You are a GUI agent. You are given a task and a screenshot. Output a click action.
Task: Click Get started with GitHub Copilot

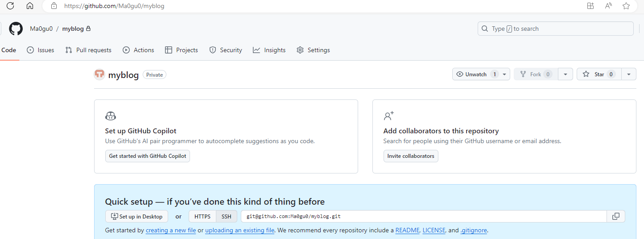[148, 156]
